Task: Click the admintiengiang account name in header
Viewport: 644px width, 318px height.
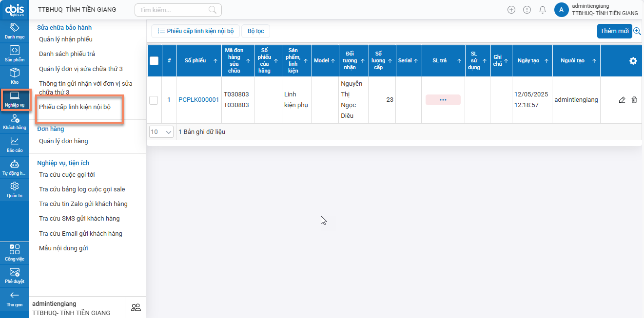Action: tap(590, 6)
